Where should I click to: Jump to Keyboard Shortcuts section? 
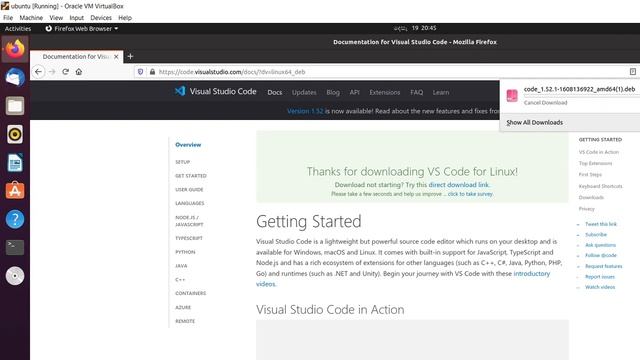point(600,186)
